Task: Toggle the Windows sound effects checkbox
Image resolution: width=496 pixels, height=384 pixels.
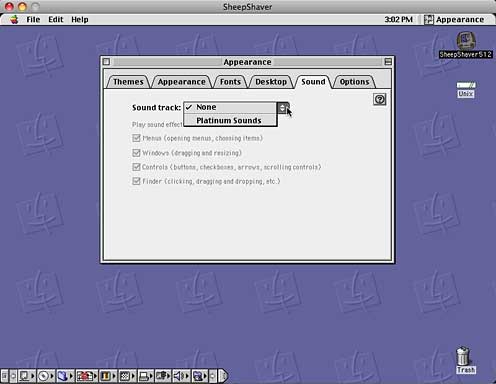Action: click(x=136, y=153)
